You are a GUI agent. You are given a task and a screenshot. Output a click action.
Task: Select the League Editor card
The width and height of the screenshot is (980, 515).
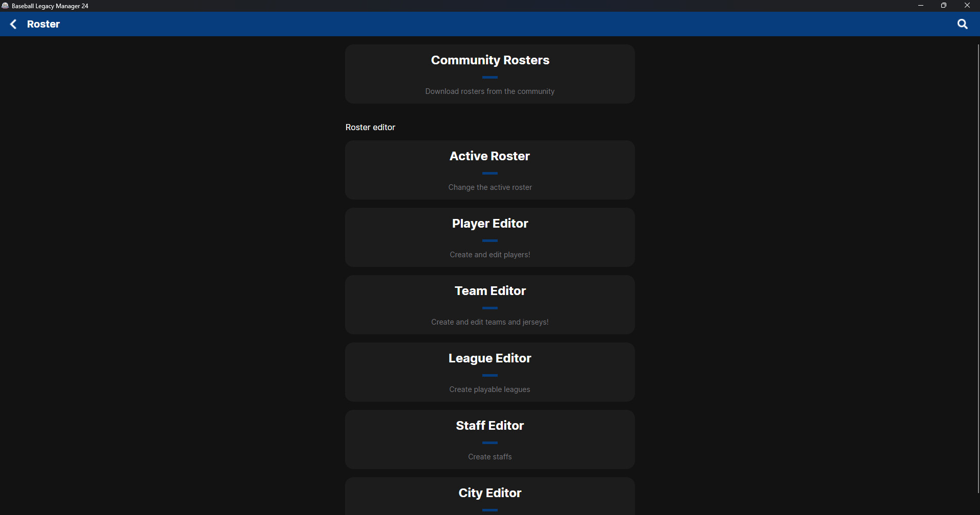coord(489,372)
